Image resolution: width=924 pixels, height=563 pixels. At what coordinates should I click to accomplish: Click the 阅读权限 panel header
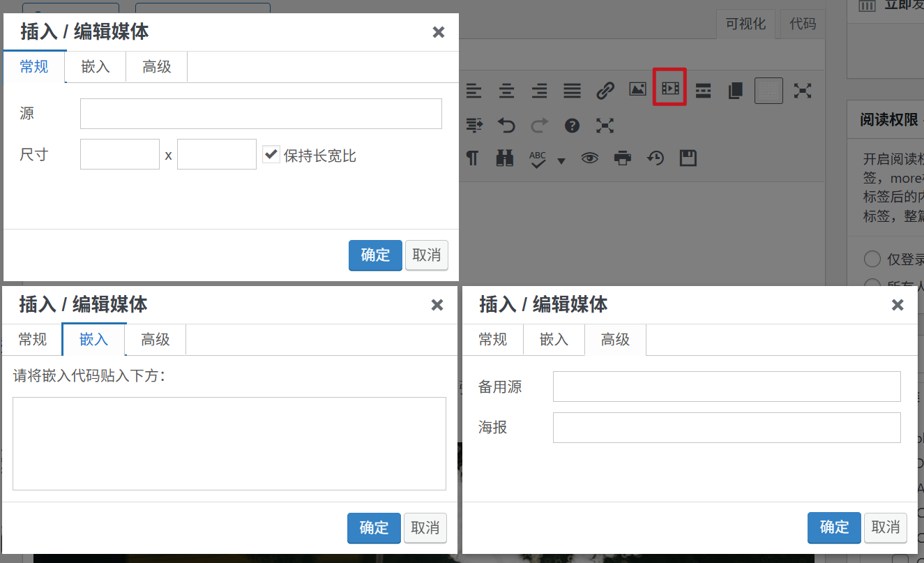(886, 120)
